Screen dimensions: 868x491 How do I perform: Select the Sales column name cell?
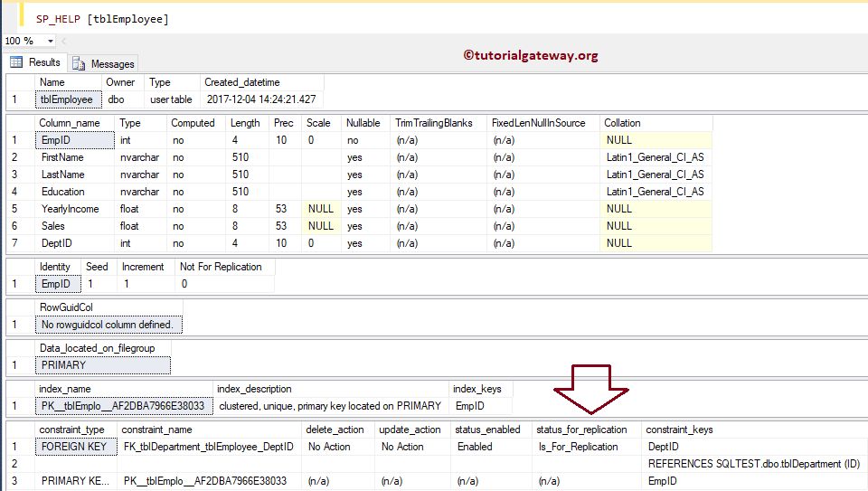pyautogui.click(x=75, y=226)
